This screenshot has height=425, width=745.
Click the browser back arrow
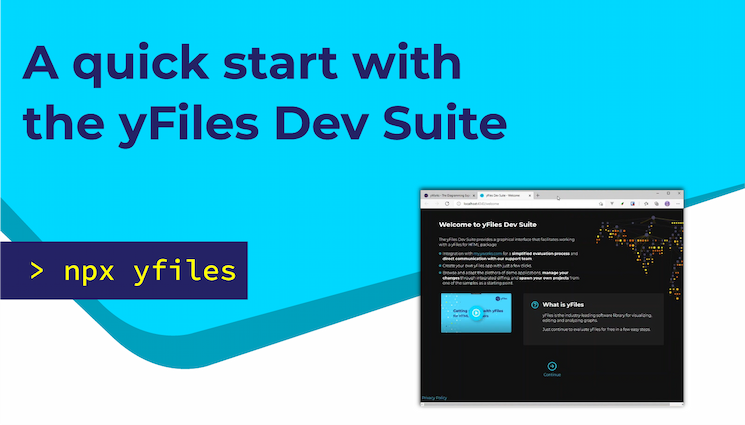point(427,203)
